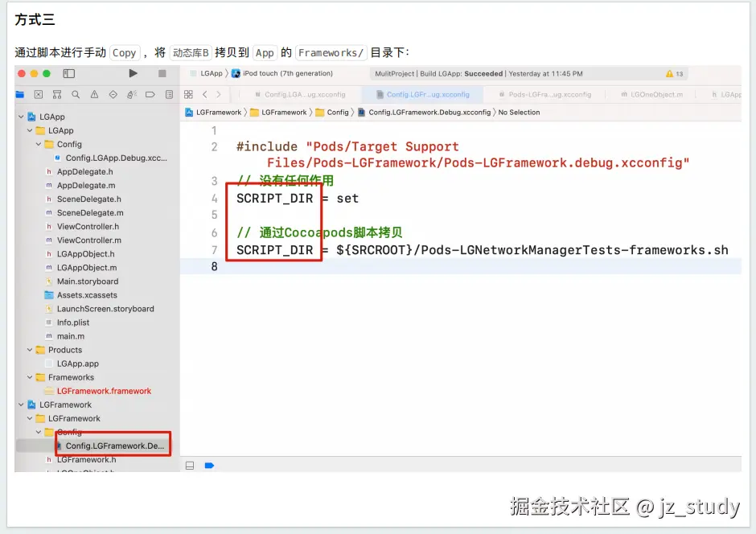Viewport: 756px width, 534px height.
Task: Select ViewController.h file
Action: point(83,227)
